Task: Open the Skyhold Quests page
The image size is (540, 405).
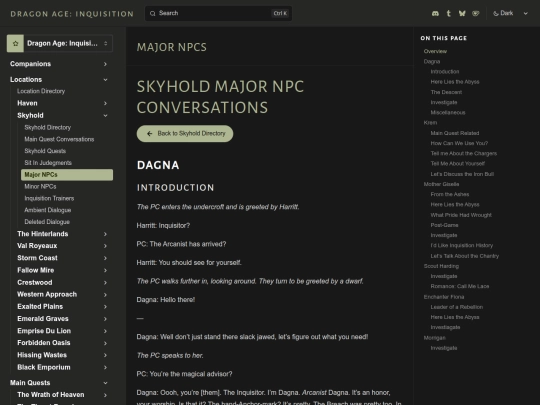Action: [x=45, y=151]
